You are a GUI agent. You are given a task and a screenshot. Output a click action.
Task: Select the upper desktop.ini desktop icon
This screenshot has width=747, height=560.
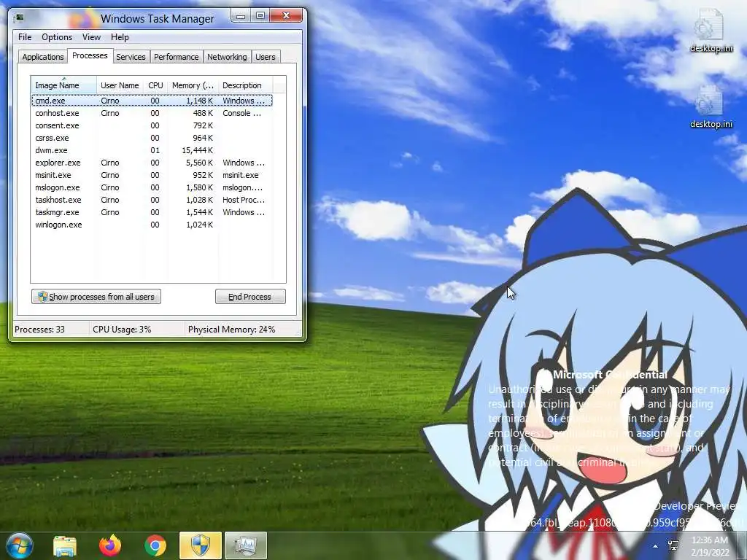pos(711,31)
